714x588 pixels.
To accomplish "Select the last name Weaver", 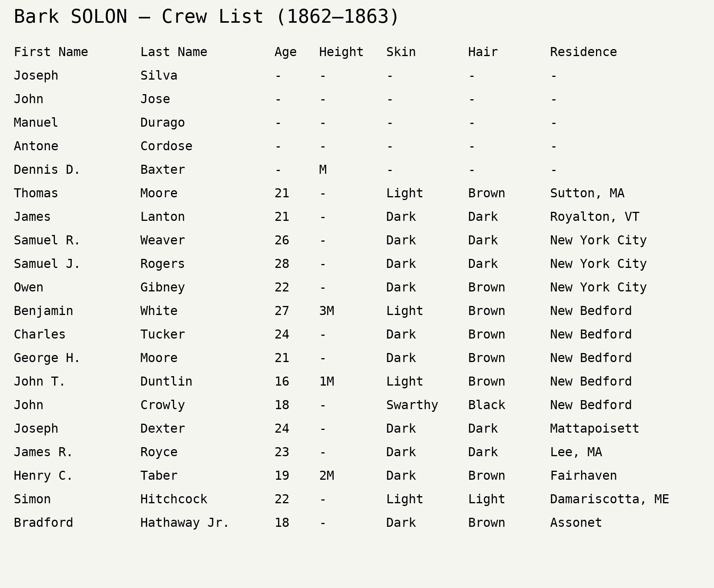I will (162, 240).
